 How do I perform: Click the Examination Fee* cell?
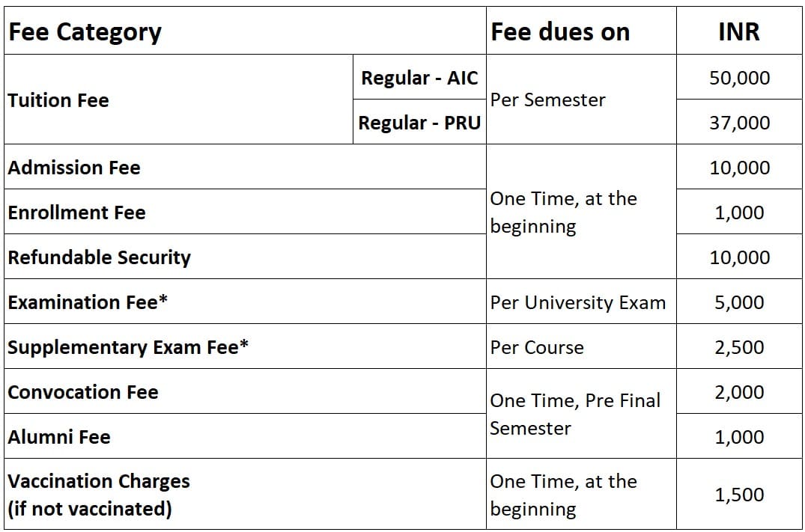click(245, 302)
